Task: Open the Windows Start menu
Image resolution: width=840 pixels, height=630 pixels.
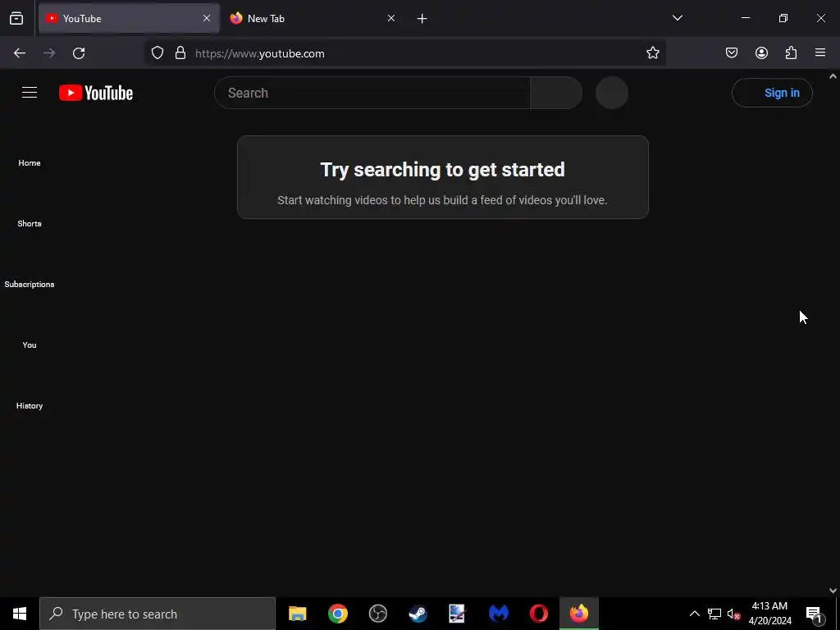Action: click(20, 614)
